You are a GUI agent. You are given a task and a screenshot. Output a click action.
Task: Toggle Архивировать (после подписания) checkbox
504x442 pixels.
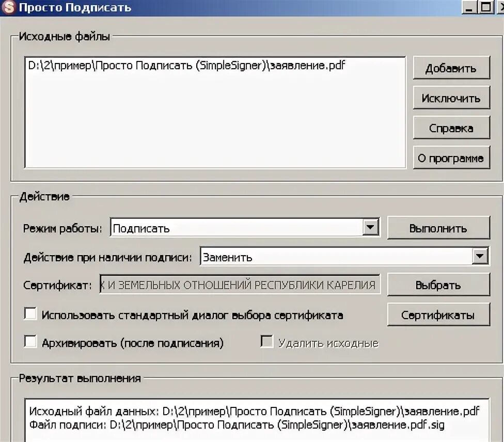30,341
